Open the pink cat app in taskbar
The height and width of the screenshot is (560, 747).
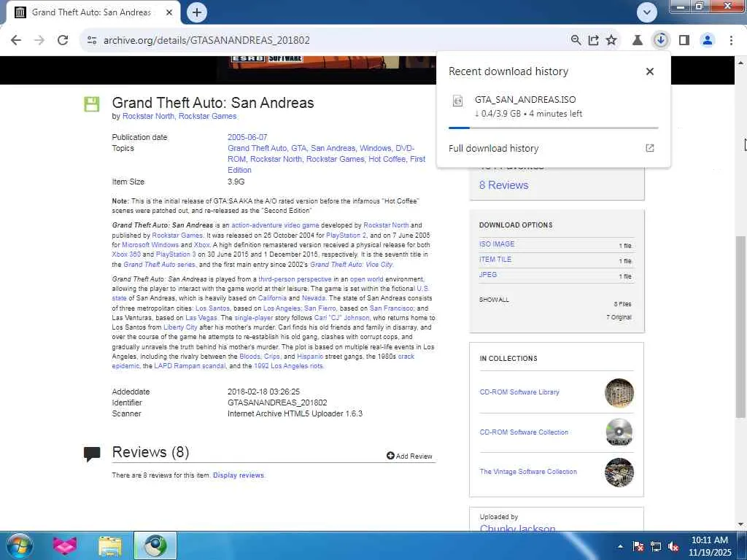click(64, 545)
